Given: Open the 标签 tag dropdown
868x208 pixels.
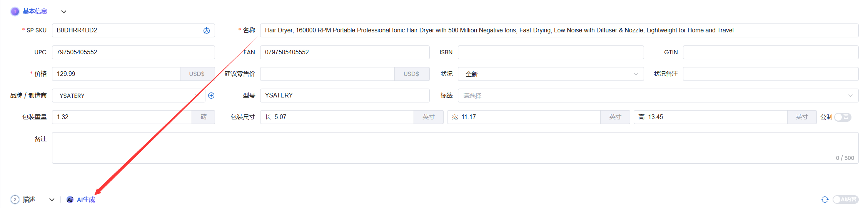Looking at the screenshot, I should (x=658, y=96).
